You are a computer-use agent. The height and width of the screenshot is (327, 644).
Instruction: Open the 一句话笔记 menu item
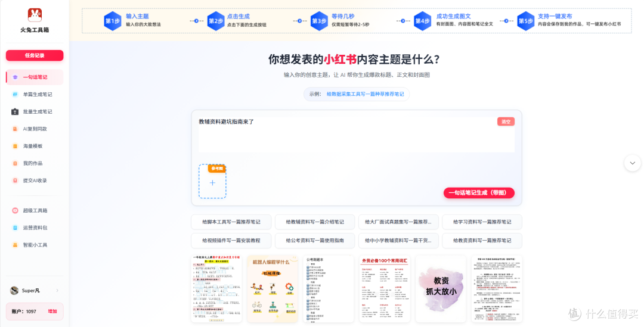tap(35, 77)
